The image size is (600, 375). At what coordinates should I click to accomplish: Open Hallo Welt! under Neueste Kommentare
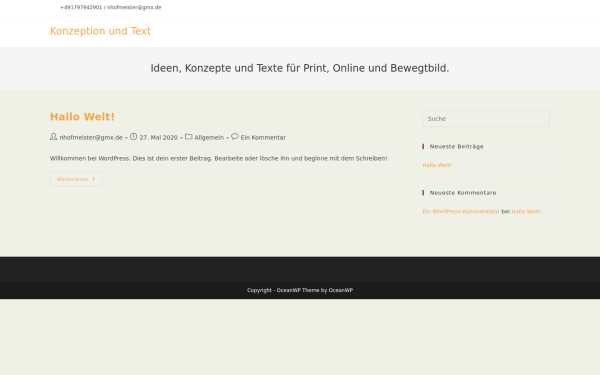[526, 212]
